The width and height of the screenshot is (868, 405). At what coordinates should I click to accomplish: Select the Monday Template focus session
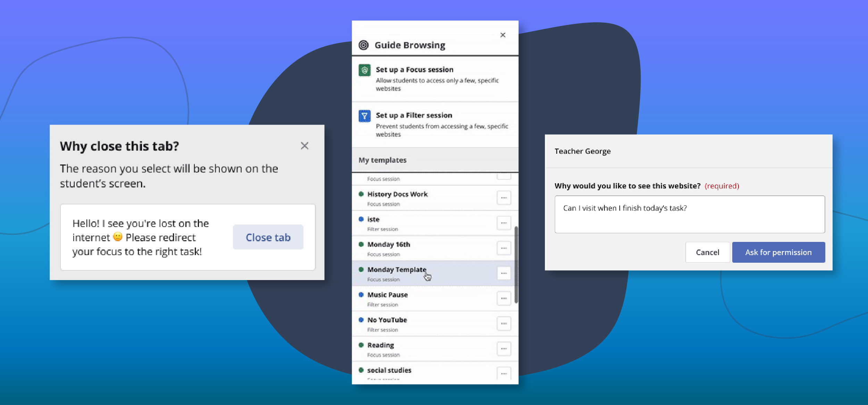[397, 270]
